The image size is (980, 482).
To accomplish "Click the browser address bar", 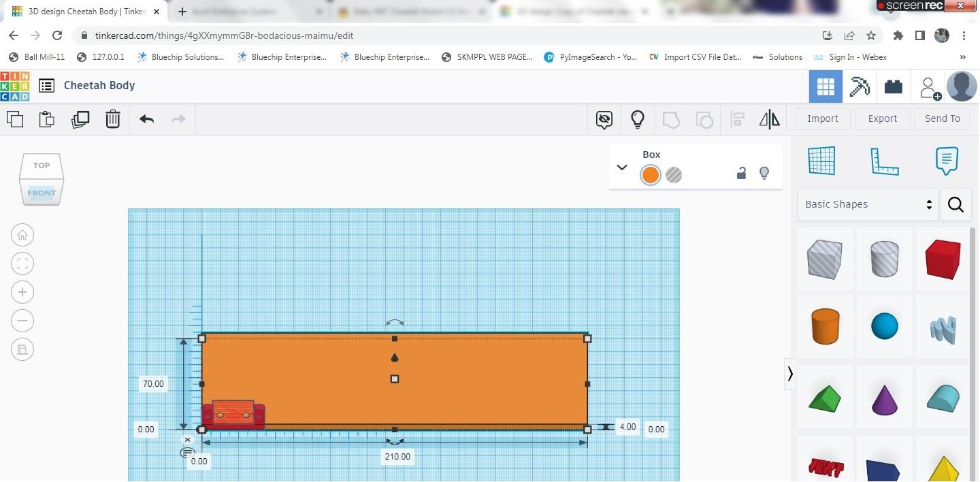I will pos(449,35).
